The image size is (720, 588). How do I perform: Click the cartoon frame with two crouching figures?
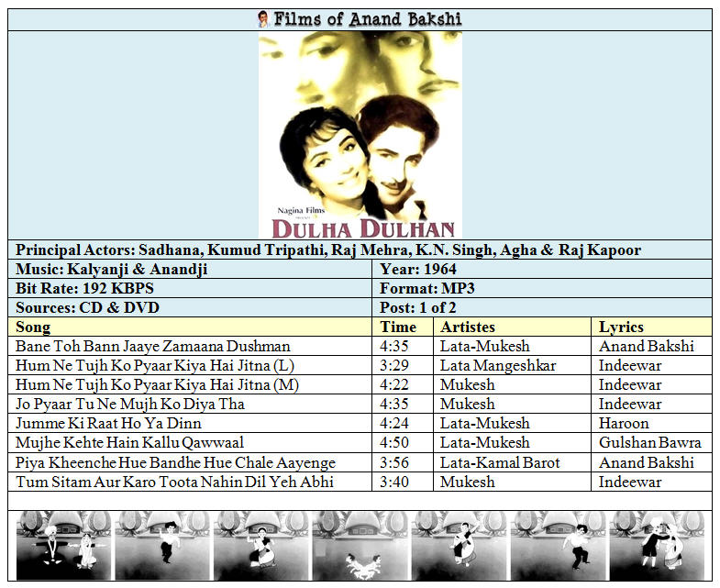point(360,545)
